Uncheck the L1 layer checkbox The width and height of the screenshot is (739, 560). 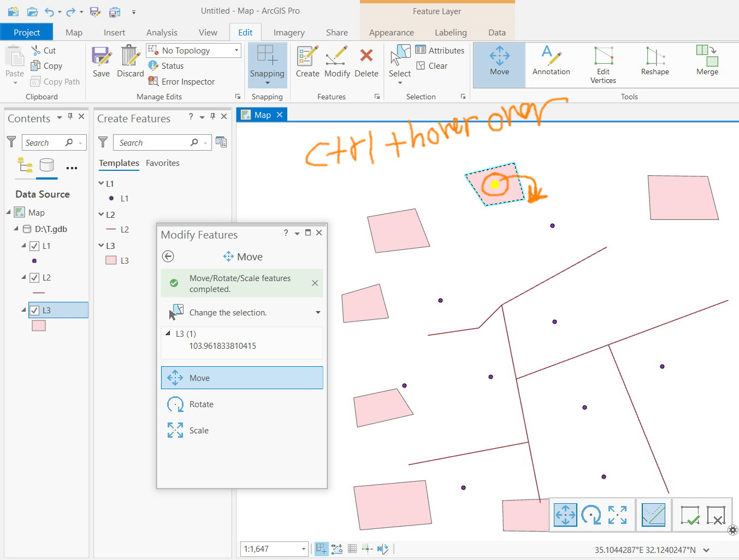click(34, 246)
